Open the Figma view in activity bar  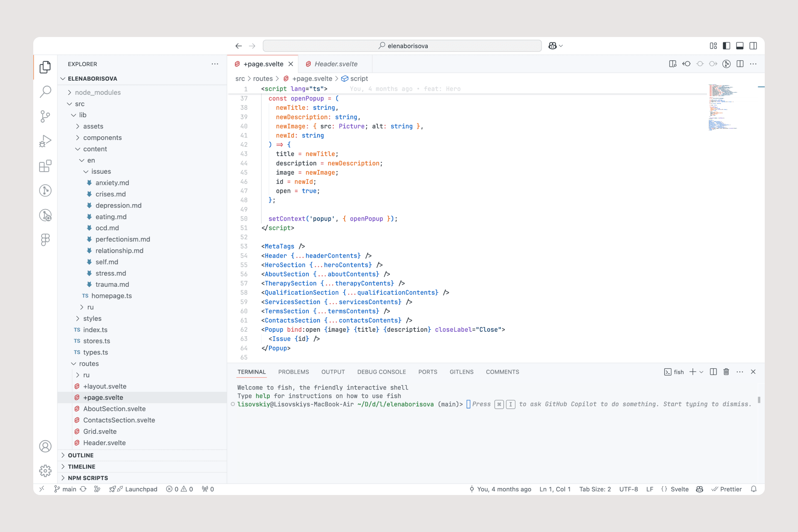coord(45,239)
